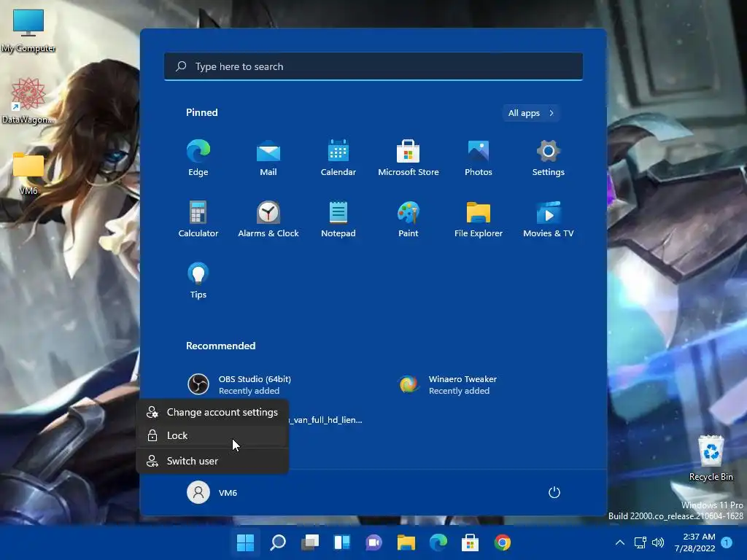Open the Calendar app
747x560 pixels.
338,158
